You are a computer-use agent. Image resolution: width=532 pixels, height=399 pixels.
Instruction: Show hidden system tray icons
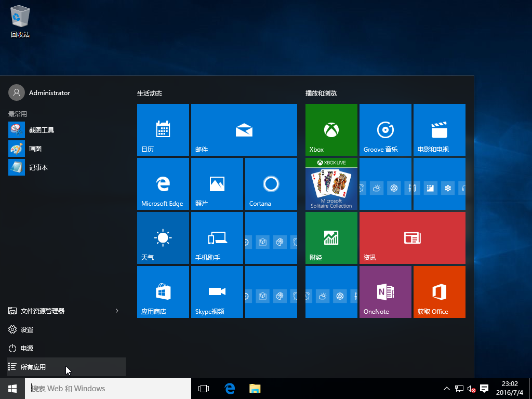(x=446, y=389)
